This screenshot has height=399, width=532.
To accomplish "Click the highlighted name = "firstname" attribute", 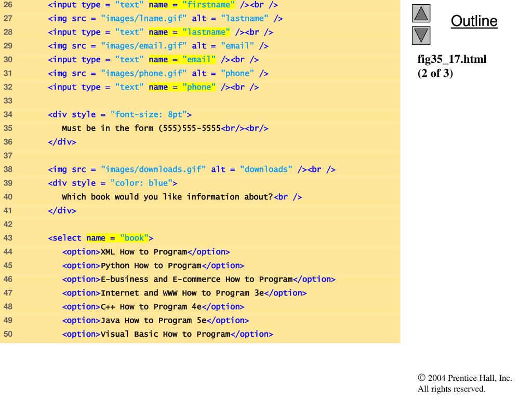I will coord(192,5).
